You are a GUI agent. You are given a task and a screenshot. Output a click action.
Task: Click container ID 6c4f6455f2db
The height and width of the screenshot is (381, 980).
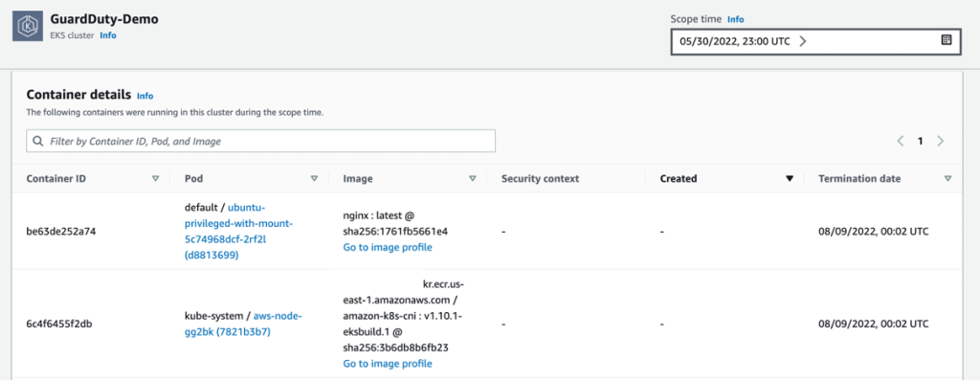[x=60, y=325]
